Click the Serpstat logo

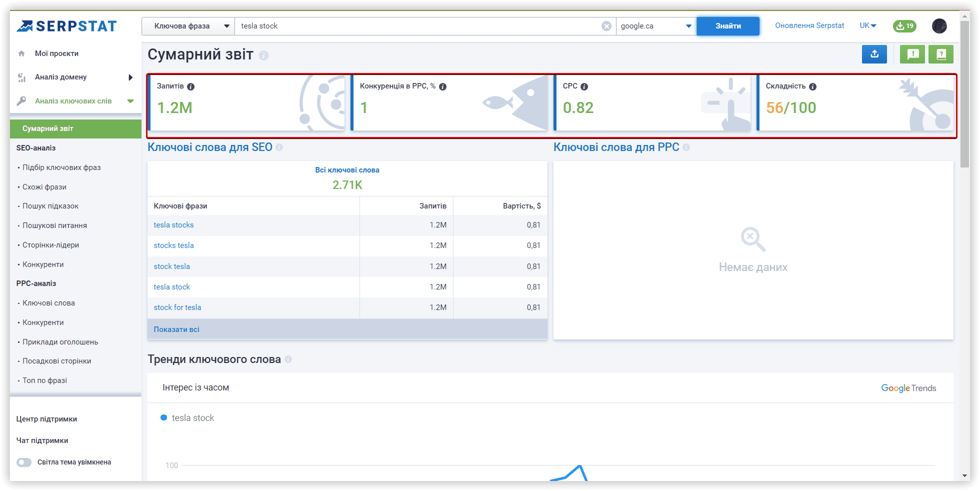tap(66, 26)
